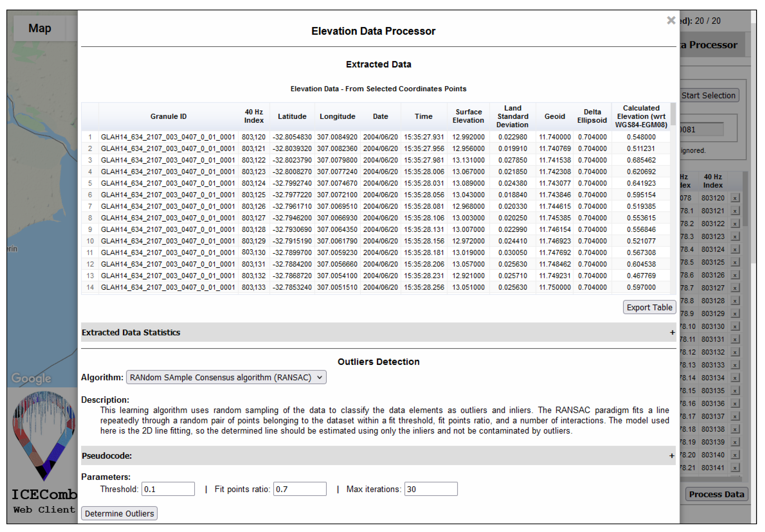This screenshot has width=765, height=532.
Task: Click the Date column header
Action: [380, 117]
